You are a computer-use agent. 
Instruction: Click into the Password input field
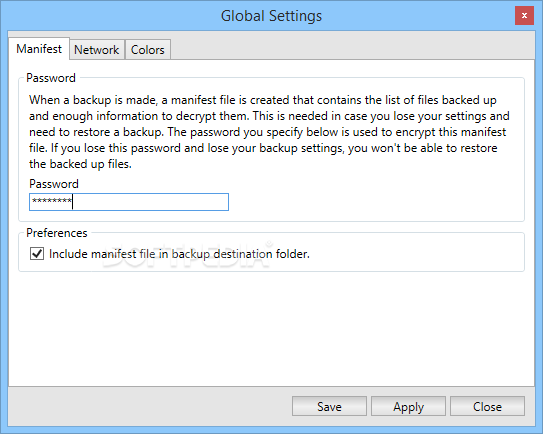coord(129,202)
